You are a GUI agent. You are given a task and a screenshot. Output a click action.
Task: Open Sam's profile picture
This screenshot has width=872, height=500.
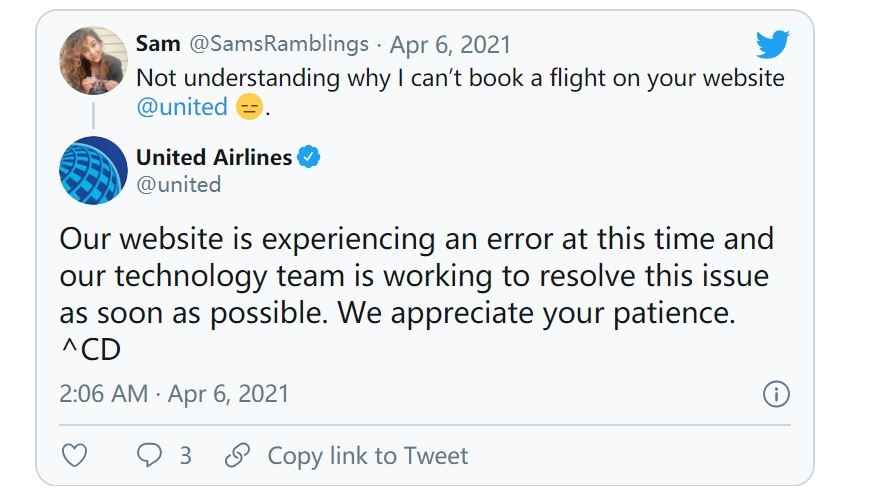pos(91,61)
